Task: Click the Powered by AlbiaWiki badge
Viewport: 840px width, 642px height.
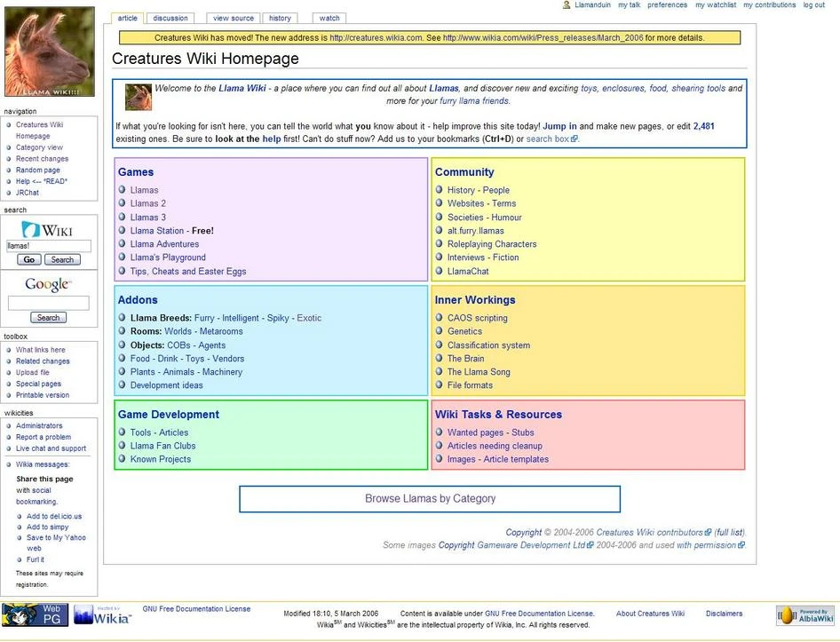Action: tap(804, 614)
